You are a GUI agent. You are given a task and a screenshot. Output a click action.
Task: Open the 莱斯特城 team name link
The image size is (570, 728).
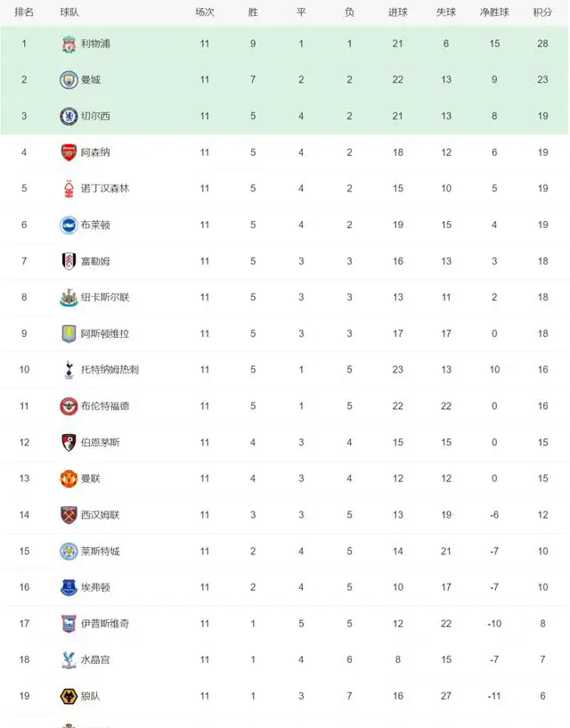(x=101, y=551)
